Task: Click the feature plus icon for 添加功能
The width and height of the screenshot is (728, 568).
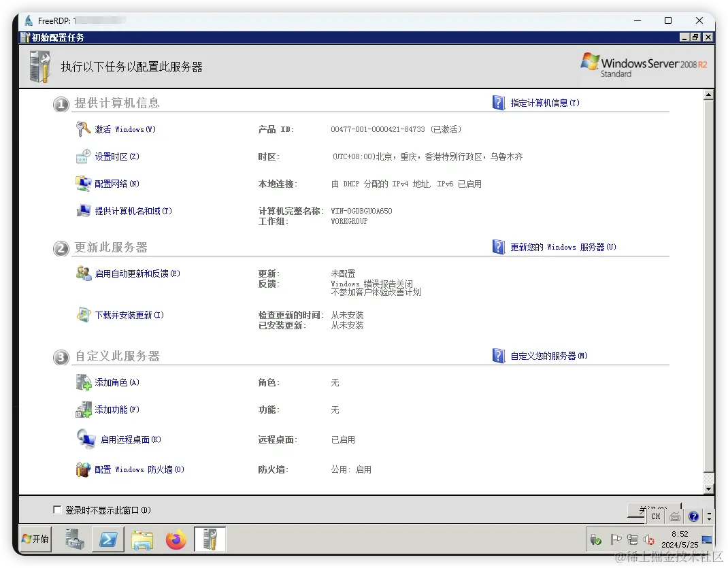Action: (x=84, y=410)
